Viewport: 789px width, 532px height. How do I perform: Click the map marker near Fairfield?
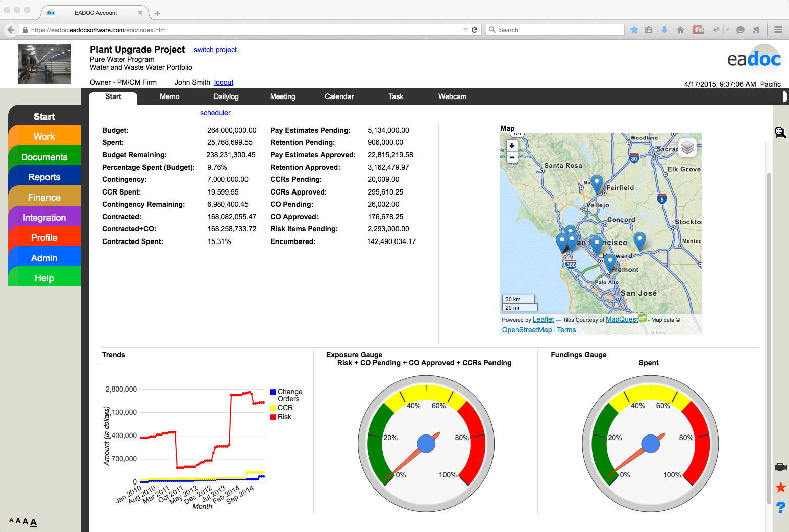point(597,184)
